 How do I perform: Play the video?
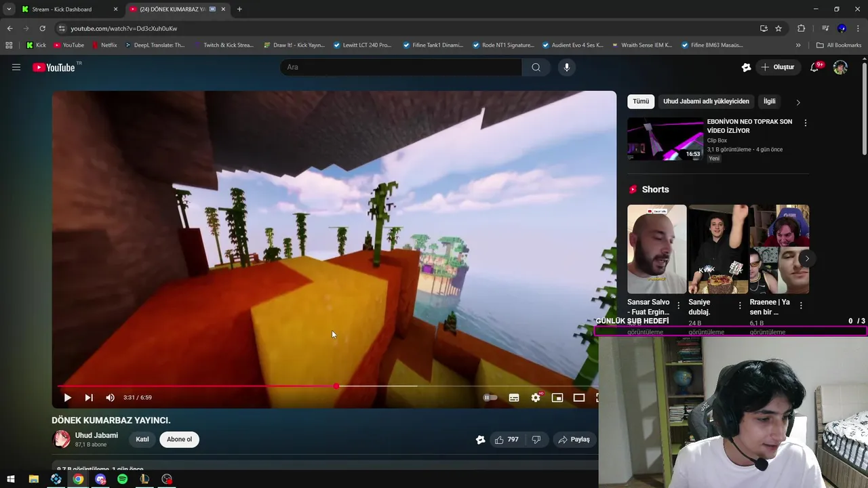[x=67, y=398]
